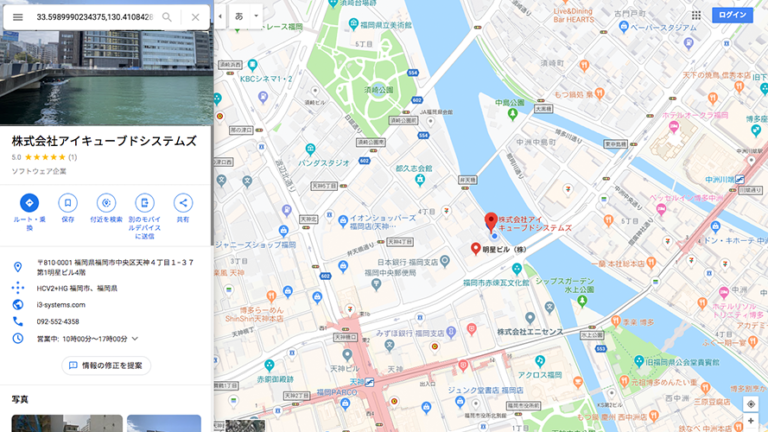The image size is (768, 432).
Task: Click the 保存 save icon
Action: 68,203
